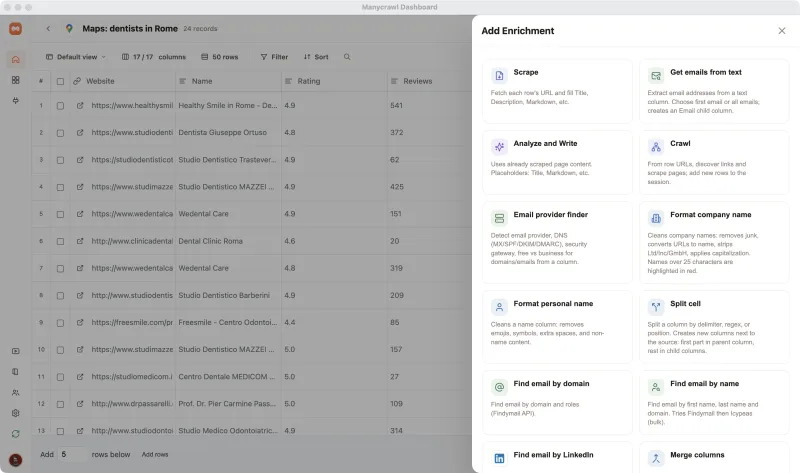
Task: Click the sync refresh sidebar icon
Action: point(15,434)
